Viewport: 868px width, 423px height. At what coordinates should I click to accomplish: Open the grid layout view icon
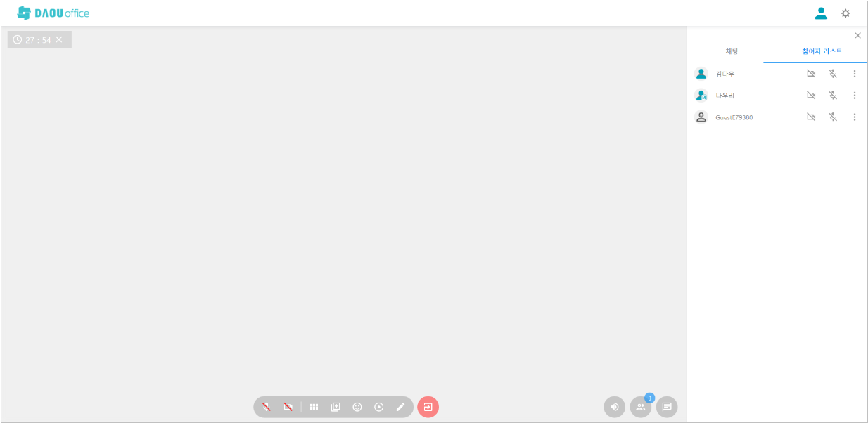314,407
